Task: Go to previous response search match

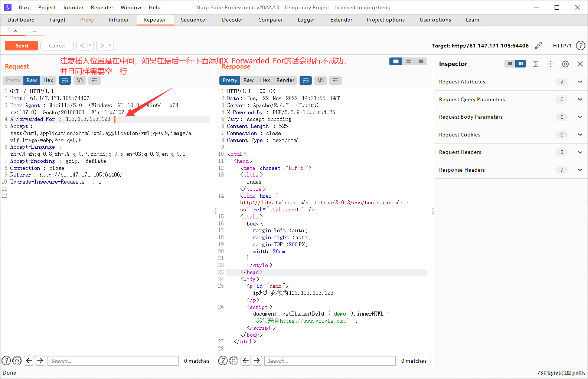Action: (x=246, y=360)
